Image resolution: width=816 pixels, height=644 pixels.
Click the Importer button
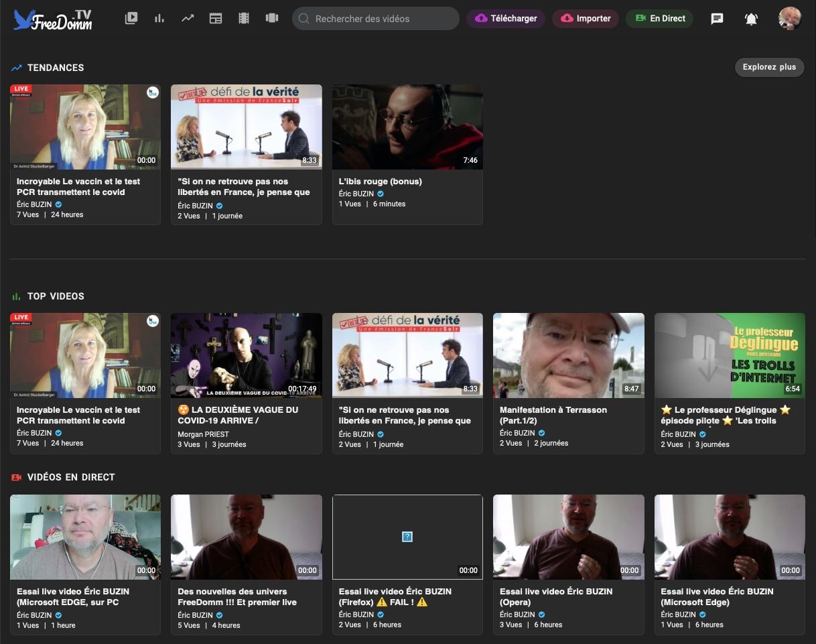tap(586, 18)
